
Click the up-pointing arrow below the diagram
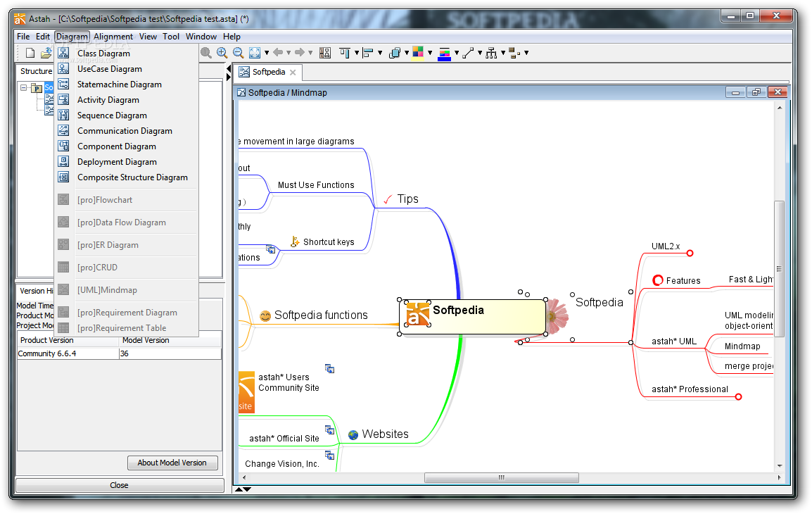239,489
